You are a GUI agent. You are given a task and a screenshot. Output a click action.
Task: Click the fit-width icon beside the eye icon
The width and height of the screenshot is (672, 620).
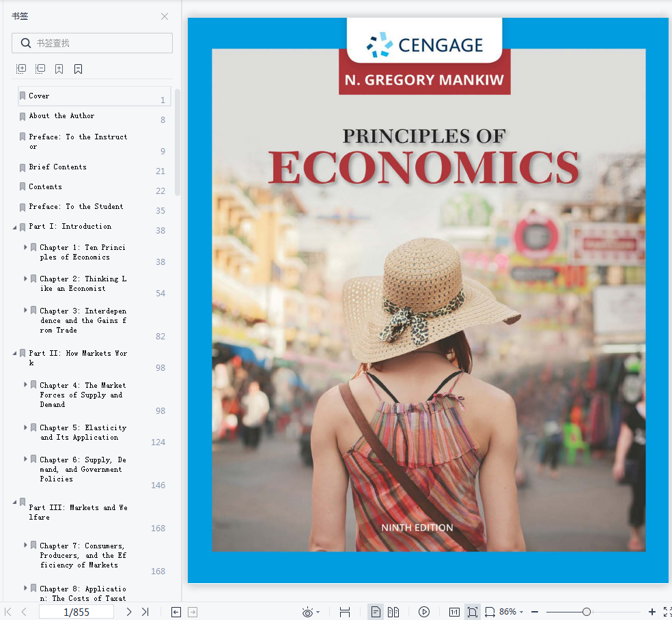(x=345, y=612)
